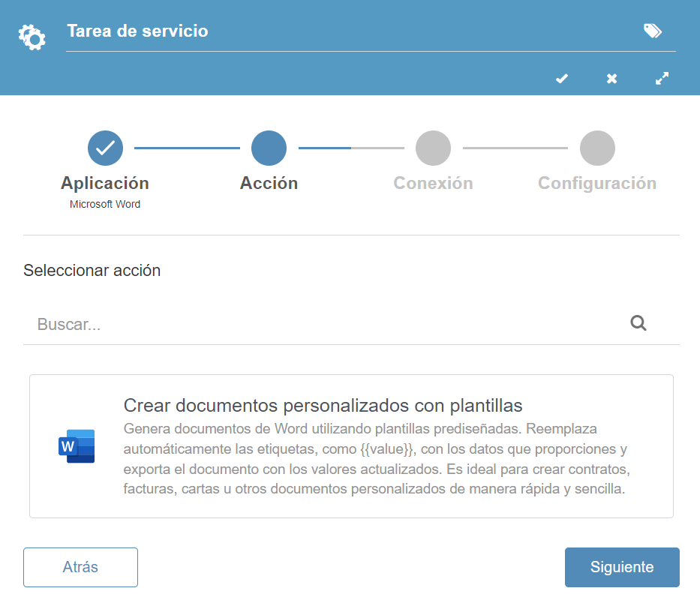Screen dimensions: 700x615
Task: Go to the completed Aplicación step circle
Action: pyautogui.click(x=105, y=148)
